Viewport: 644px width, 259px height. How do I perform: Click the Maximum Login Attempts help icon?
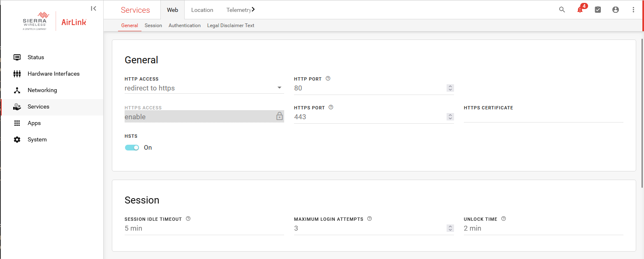tap(369, 219)
